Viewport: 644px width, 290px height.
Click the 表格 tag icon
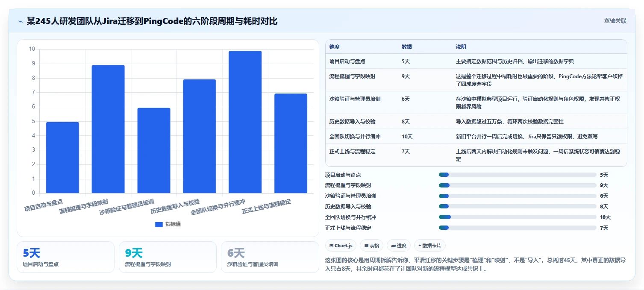pyautogui.click(x=366, y=246)
